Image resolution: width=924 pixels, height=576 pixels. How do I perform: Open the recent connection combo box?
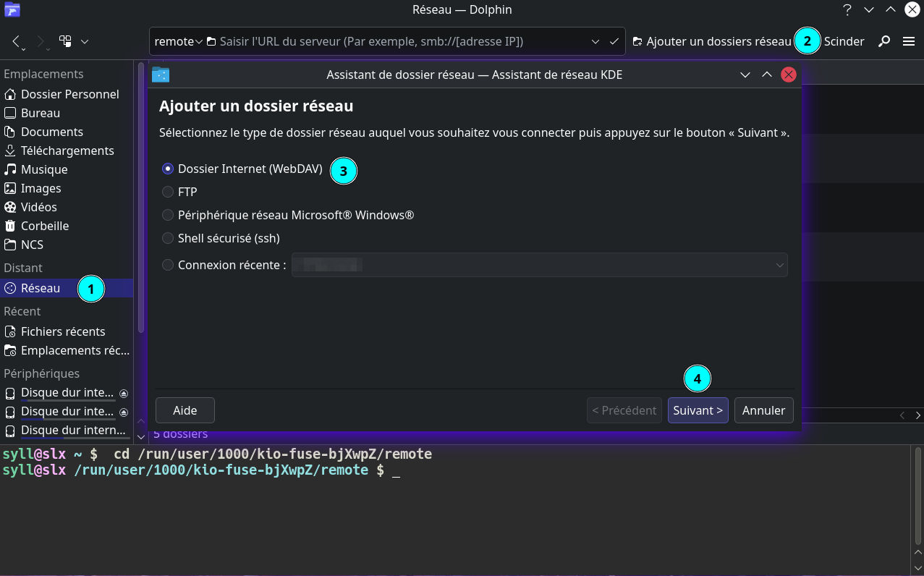(x=539, y=266)
